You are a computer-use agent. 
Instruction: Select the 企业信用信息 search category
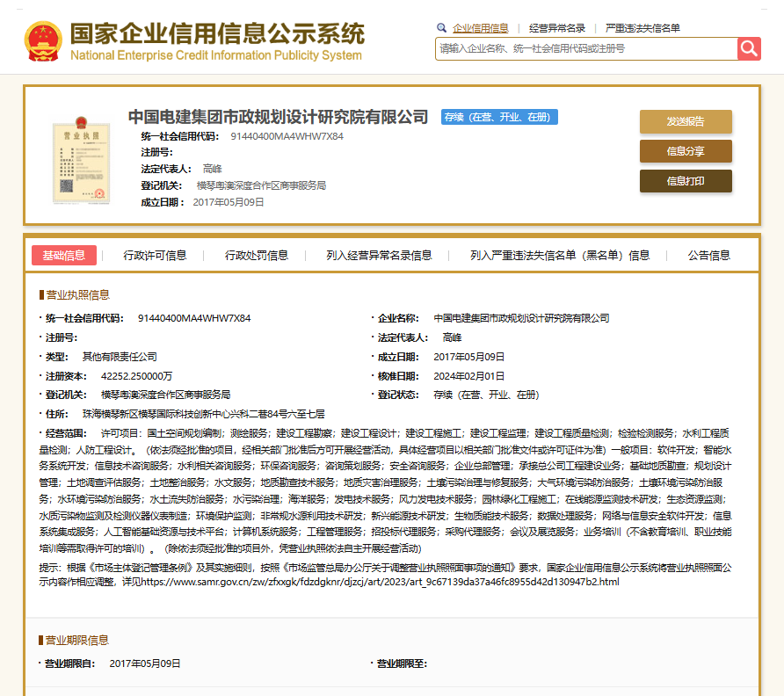click(x=480, y=29)
